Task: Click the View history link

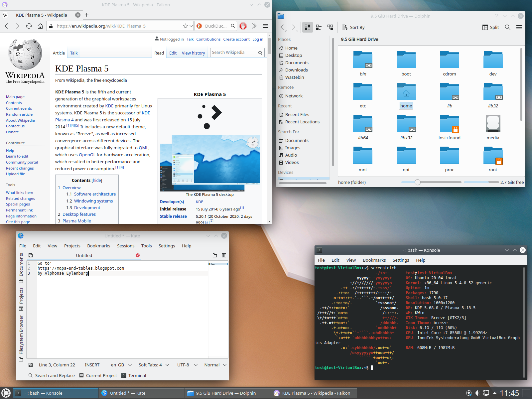Action: [193, 53]
